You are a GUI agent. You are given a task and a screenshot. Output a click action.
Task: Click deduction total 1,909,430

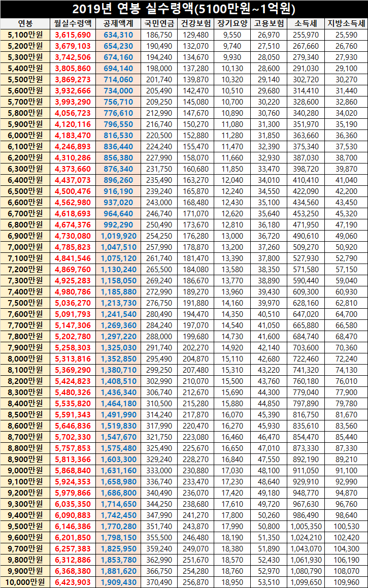(118, 582)
